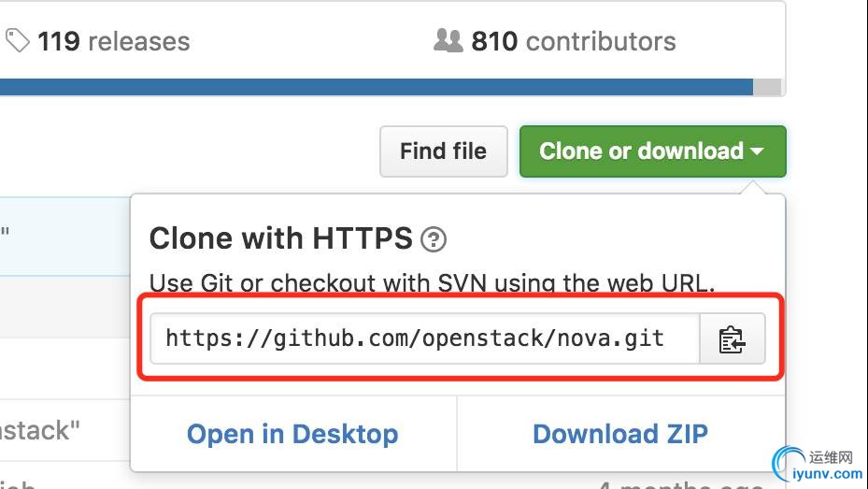
Task: Click the months ago timestamp
Action: [x=681, y=484]
